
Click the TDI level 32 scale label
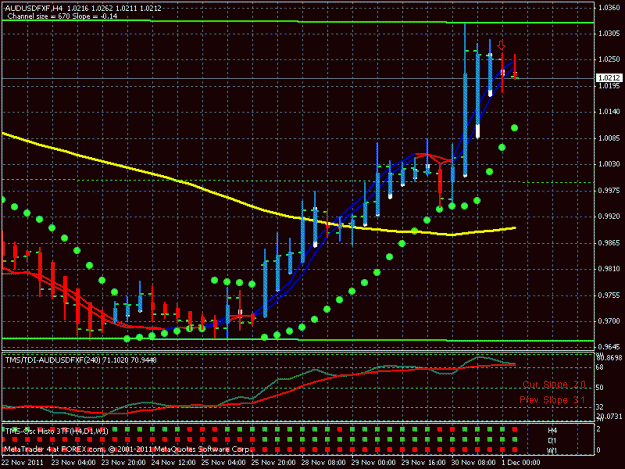coord(599,407)
